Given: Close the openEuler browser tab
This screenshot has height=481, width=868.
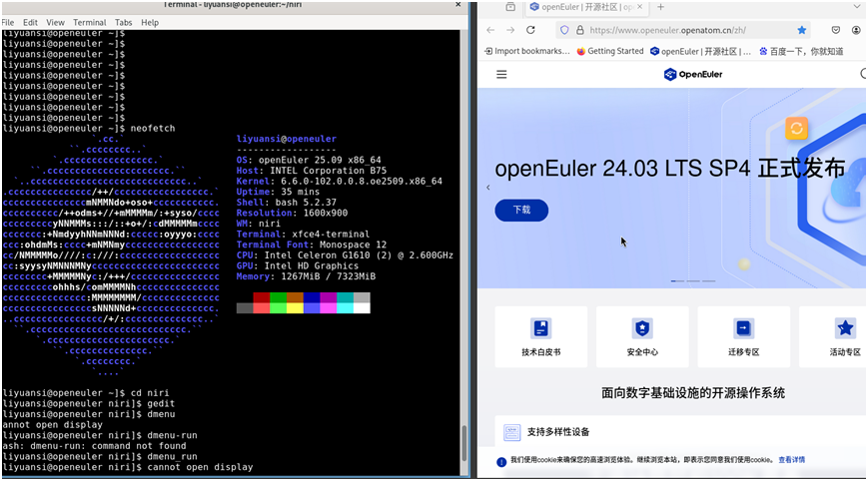Looking at the screenshot, I should pyautogui.click(x=639, y=7).
